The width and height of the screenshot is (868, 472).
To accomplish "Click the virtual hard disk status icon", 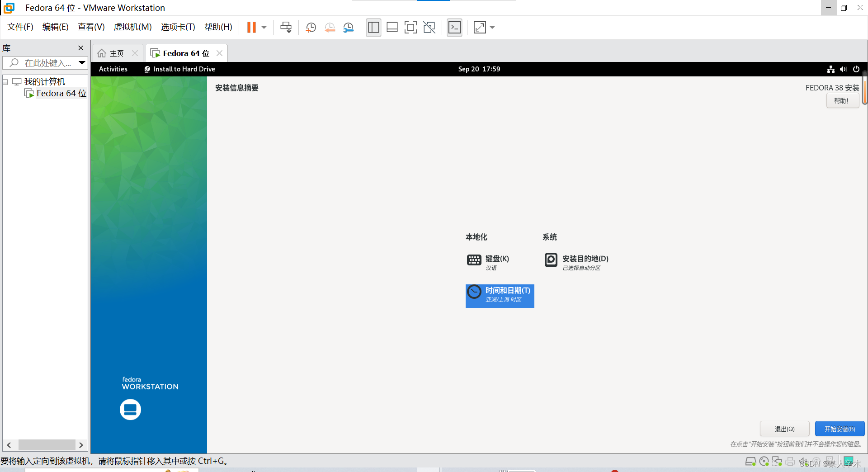I will [751, 461].
